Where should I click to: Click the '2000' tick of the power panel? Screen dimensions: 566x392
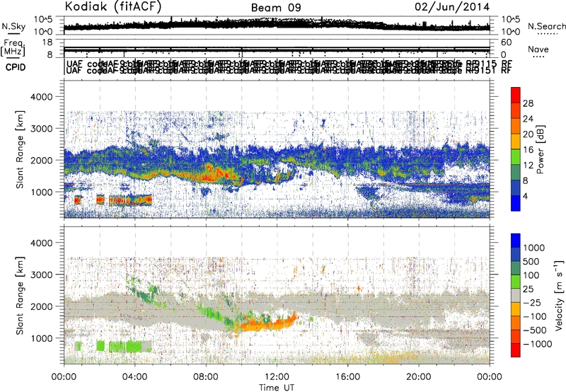(x=41, y=160)
